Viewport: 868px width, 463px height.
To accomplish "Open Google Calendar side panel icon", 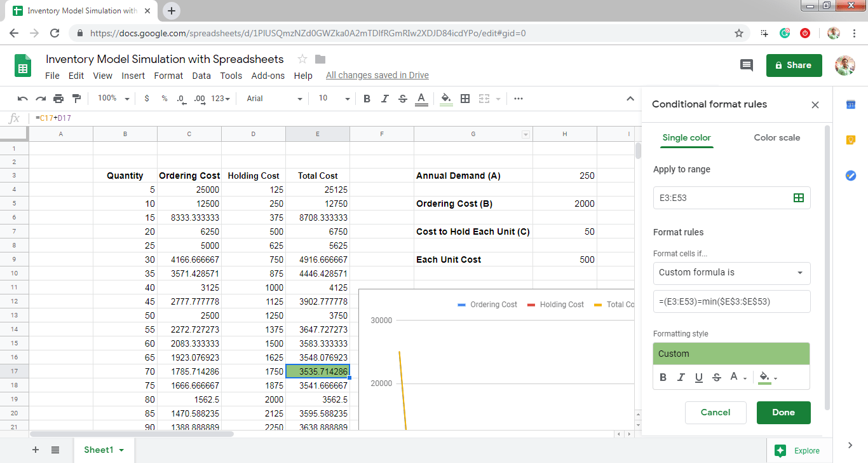I will (851, 104).
